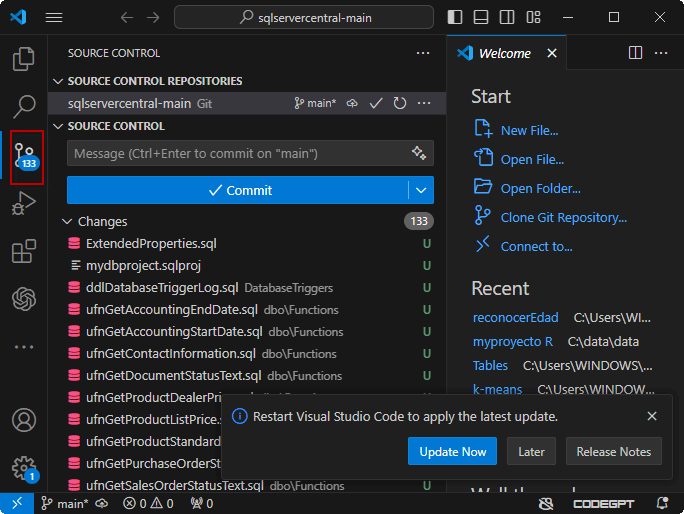Image resolution: width=684 pixels, height=514 pixels.
Task: Open Run and Debug view
Action: (x=23, y=204)
